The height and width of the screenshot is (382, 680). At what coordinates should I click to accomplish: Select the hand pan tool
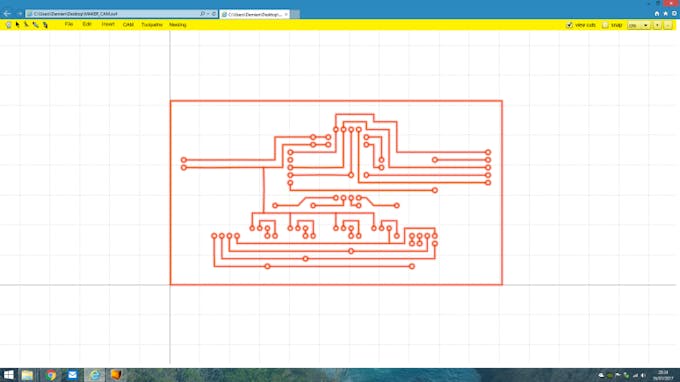[x=9, y=25]
